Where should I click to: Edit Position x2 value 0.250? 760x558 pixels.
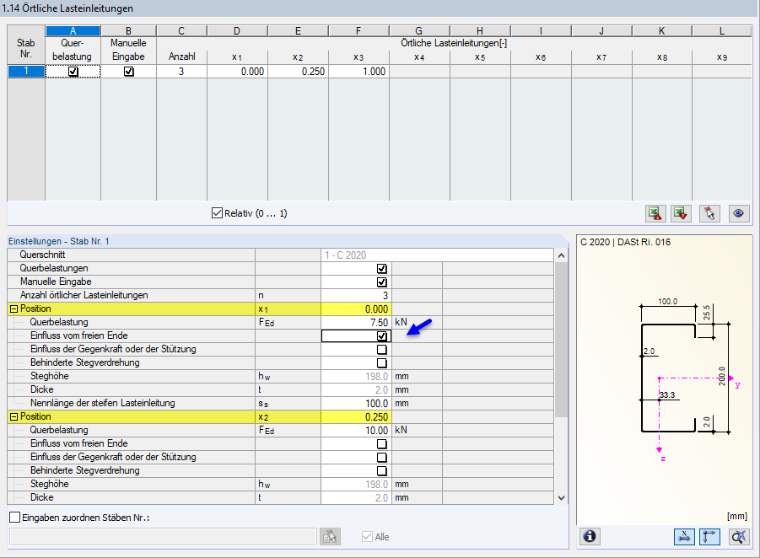click(x=356, y=417)
